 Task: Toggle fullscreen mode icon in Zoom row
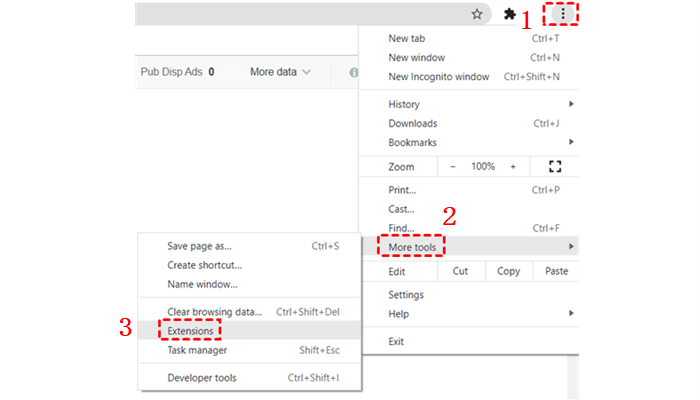tap(556, 166)
